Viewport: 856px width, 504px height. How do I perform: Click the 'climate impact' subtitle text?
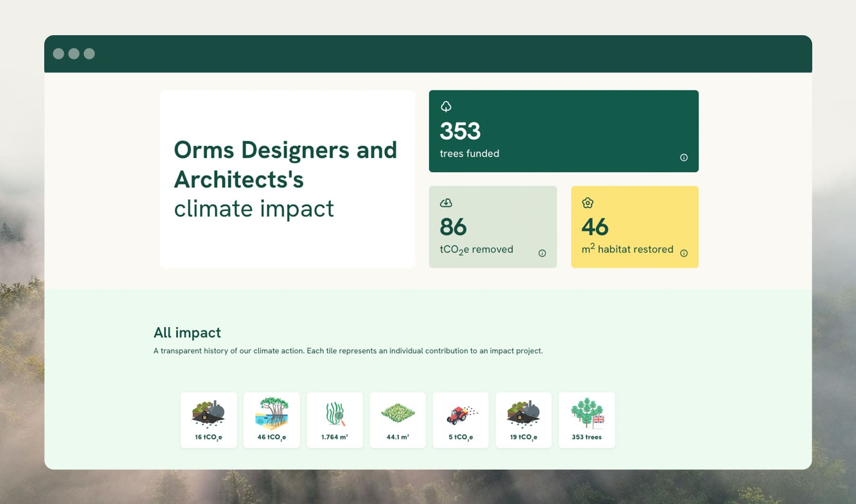point(254,209)
